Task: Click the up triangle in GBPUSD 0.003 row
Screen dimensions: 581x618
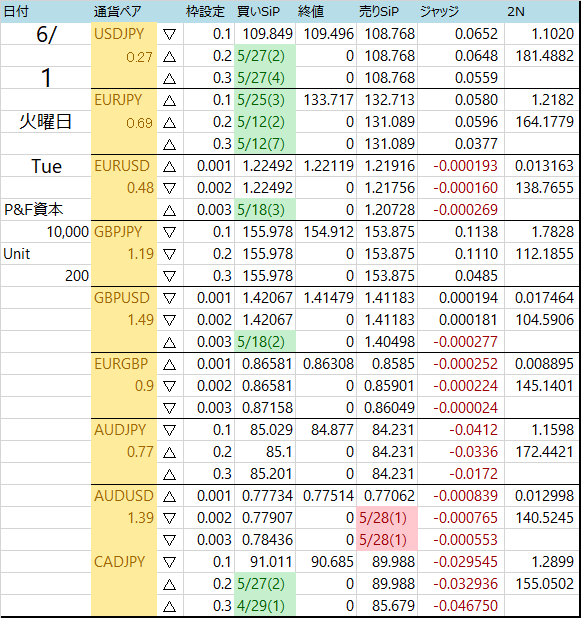Action: tap(169, 343)
